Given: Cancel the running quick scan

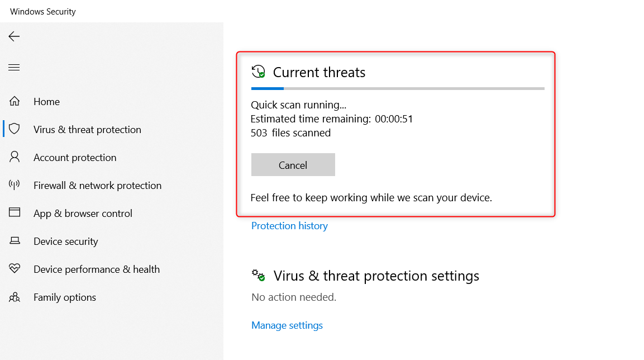Looking at the screenshot, I should click(x=293, y=164).
